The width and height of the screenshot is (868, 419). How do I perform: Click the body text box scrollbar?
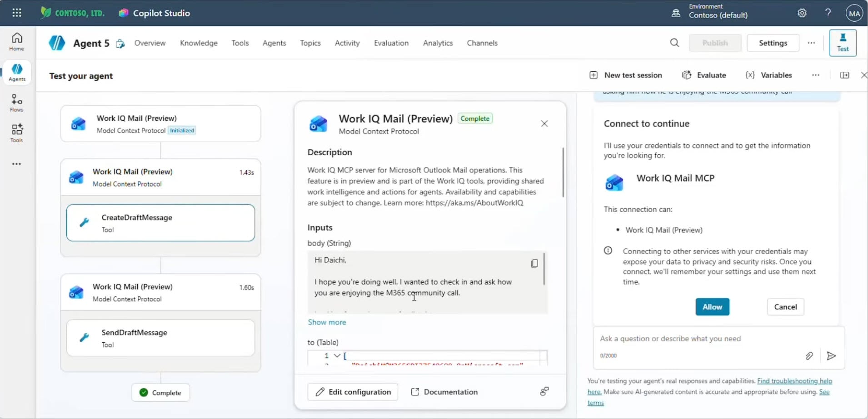click(x=544, y=269)
